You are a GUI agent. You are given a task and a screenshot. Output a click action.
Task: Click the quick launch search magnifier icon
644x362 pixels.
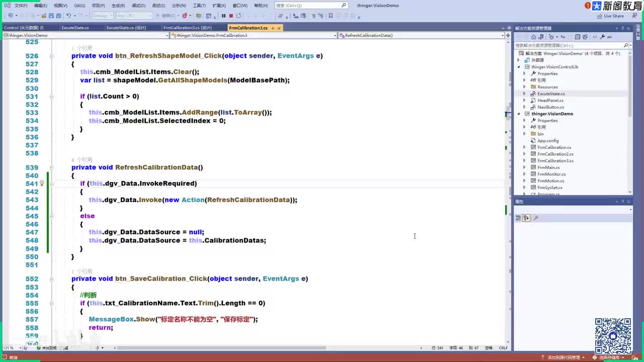pyautogui.click(x=344, y=6)
